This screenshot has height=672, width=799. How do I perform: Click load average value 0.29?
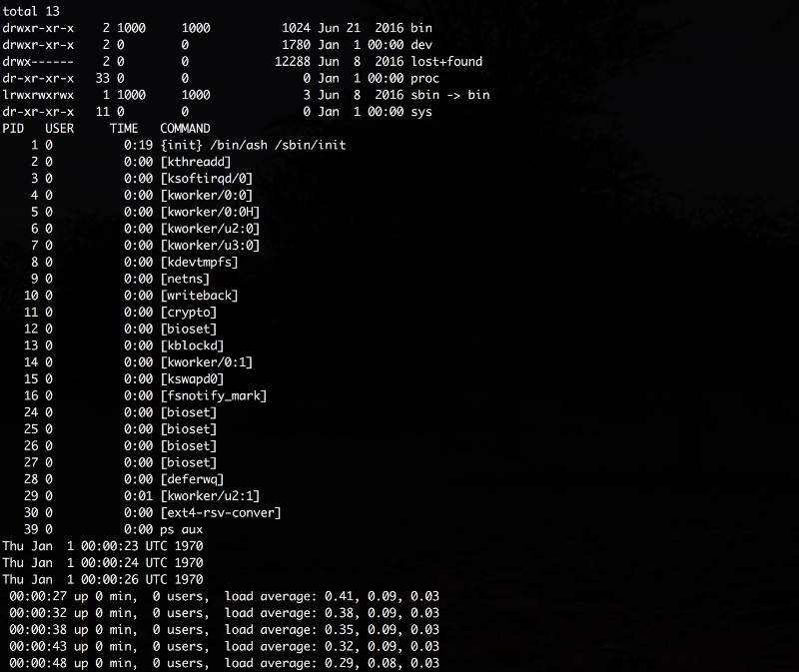339,663
